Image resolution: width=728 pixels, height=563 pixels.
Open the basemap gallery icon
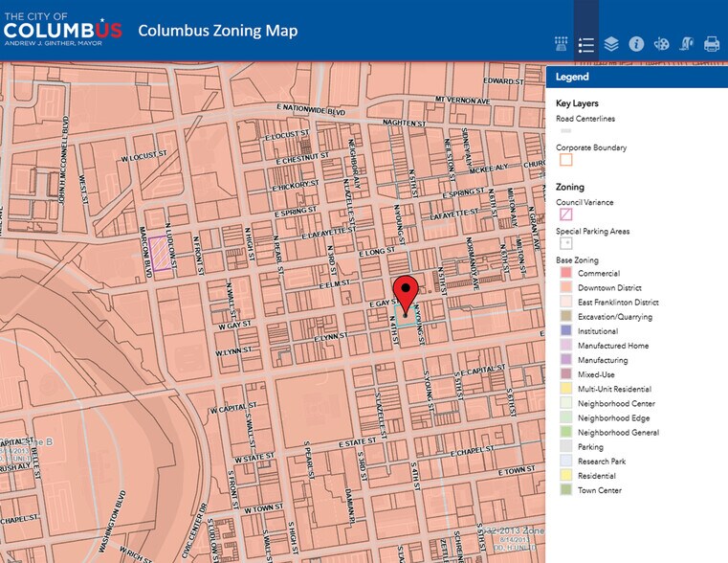(562, 44)
